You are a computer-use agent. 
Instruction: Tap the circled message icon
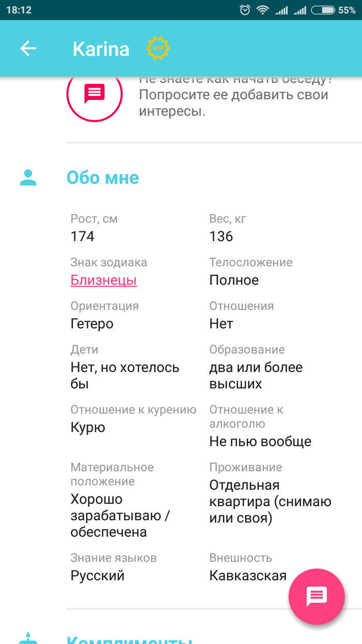[94, 94]
